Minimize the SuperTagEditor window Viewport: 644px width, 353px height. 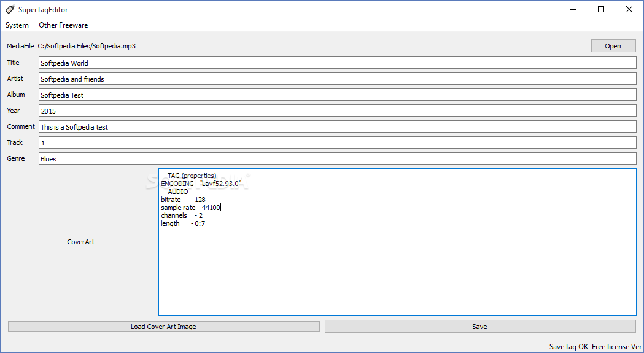[x=573, y=9]
